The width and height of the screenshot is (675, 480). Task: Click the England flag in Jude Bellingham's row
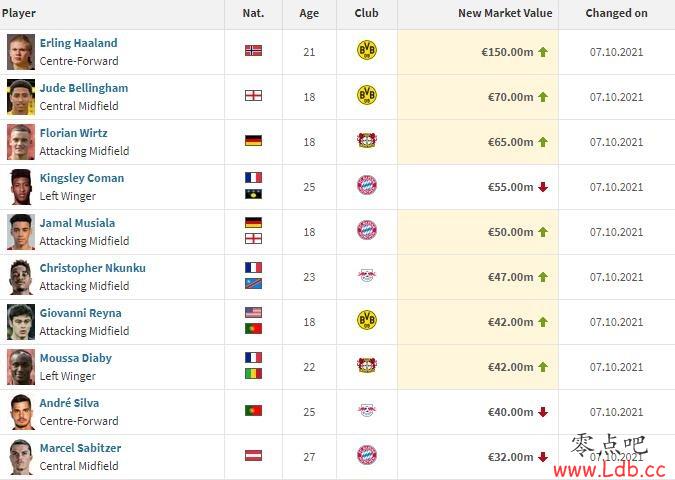[x=254, y=96]
